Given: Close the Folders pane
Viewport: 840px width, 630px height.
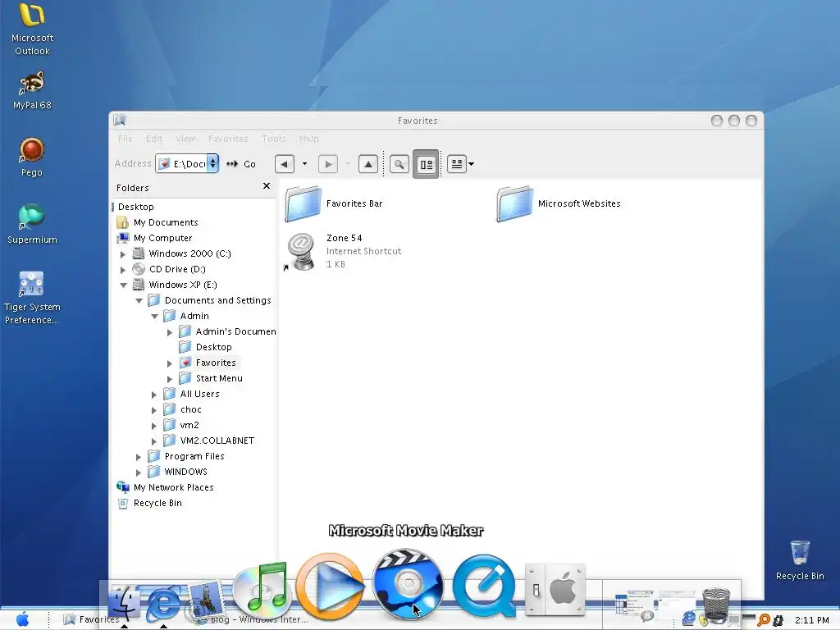Looking at the screenshot, I should coord(267,186).
